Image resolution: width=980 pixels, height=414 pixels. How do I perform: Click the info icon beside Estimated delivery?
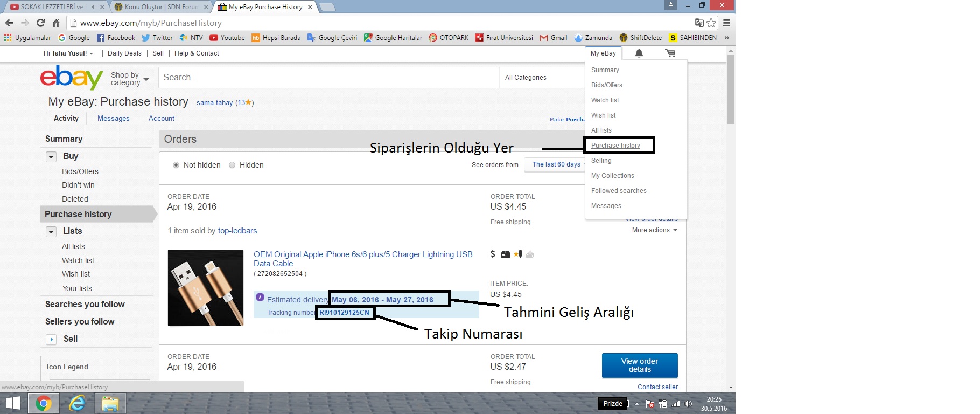[x=260, y=298]
